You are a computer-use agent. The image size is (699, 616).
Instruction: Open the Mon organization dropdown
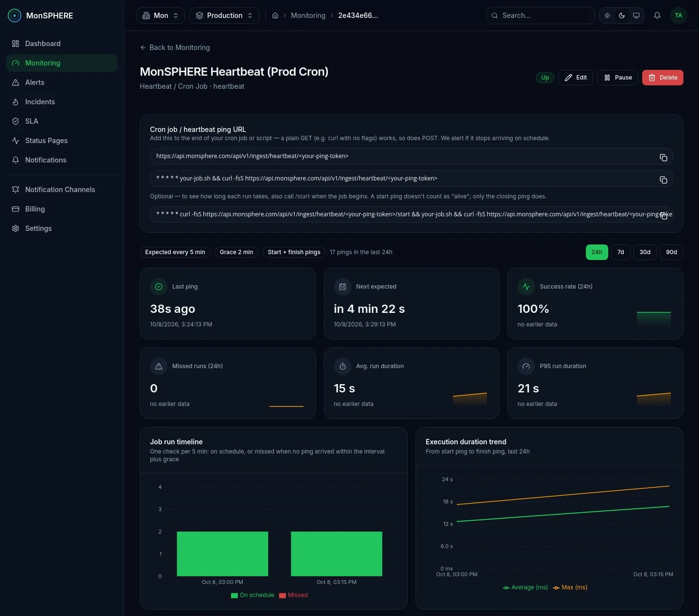(x=161, y=16)
